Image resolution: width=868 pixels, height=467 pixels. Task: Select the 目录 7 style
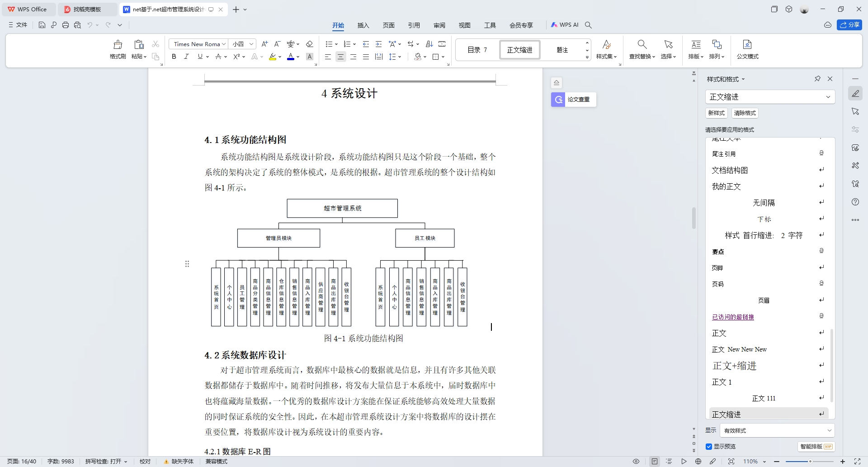pyautogui.click(x=477, y=50)
